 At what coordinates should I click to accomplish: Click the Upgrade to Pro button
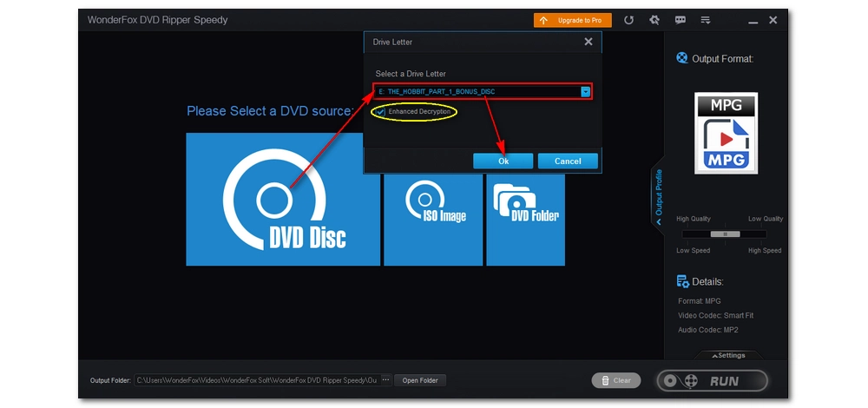(572, 21)
